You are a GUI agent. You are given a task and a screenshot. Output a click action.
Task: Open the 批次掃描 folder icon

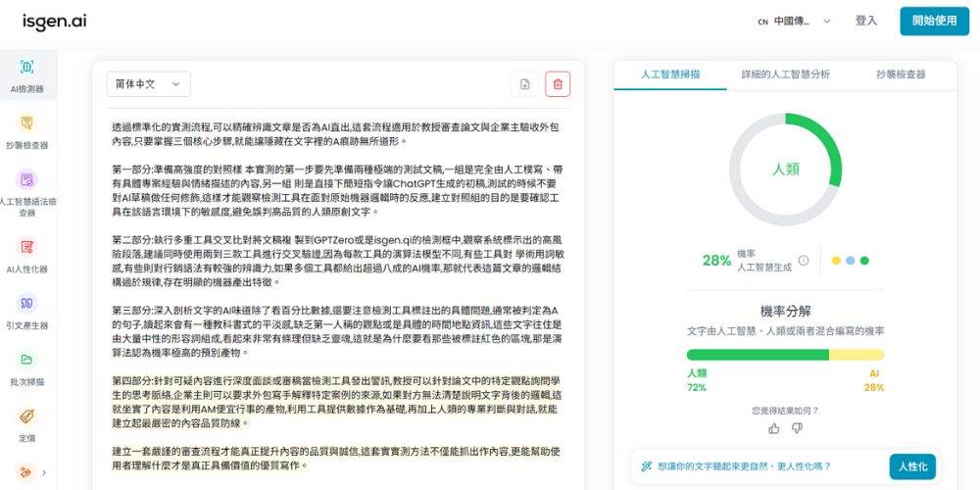pos(26,360)
